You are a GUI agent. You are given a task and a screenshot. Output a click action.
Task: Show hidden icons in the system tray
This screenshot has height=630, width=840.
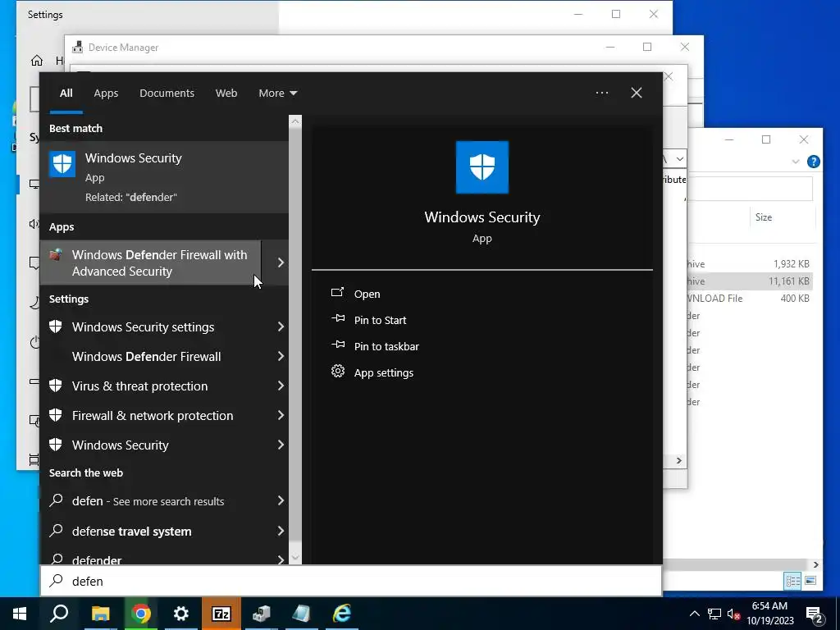pyautogui.click(x=694, y=614)
